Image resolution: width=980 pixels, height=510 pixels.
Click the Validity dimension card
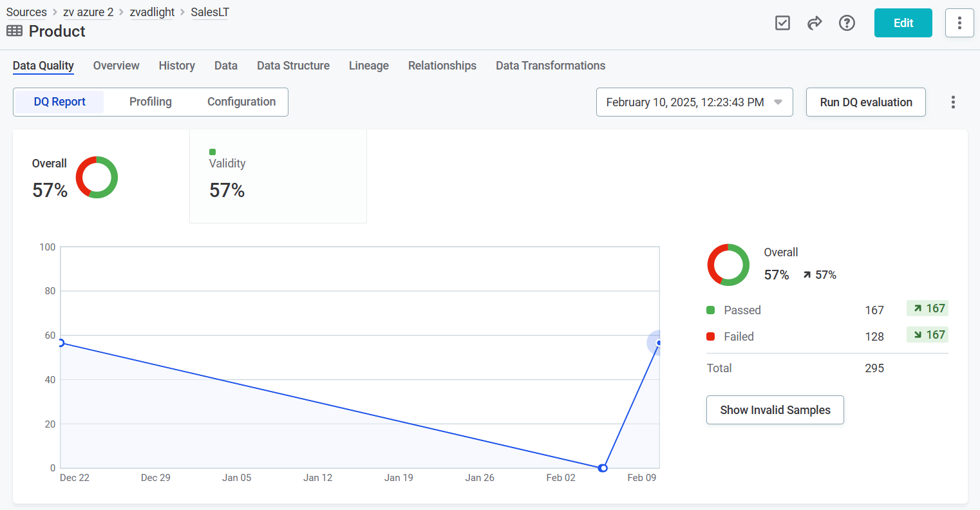click(278, 177)
